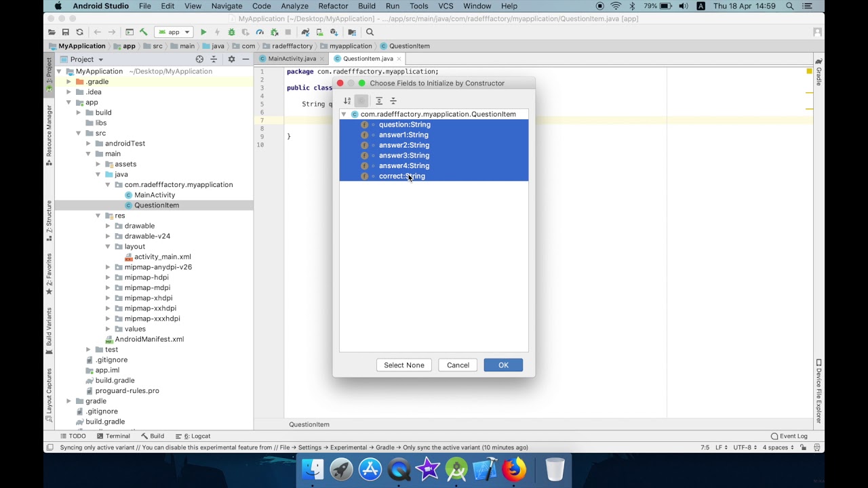
Task: Open the SDK Manager icon
Action: tap(334, 32)
